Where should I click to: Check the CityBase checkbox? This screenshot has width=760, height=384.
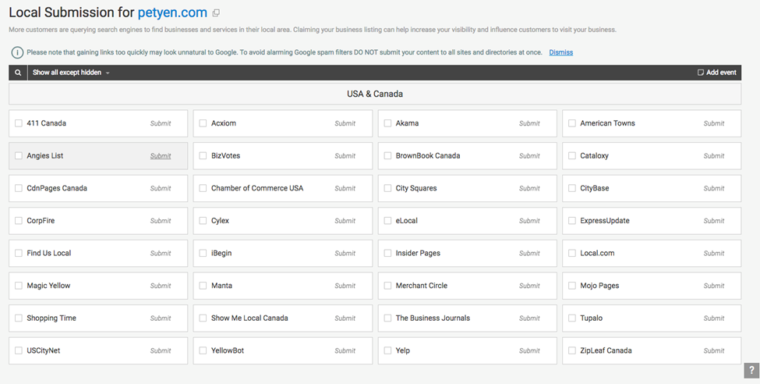tap(572, 188)
